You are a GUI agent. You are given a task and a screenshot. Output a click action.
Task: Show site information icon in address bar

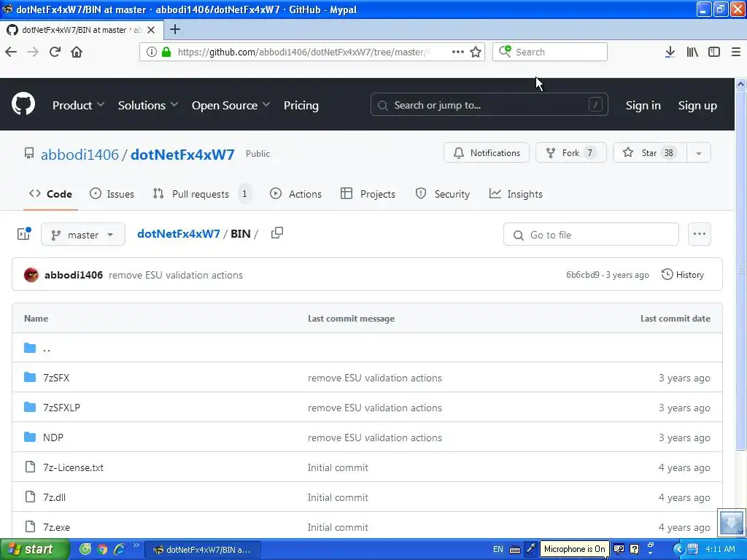point(151,52)
